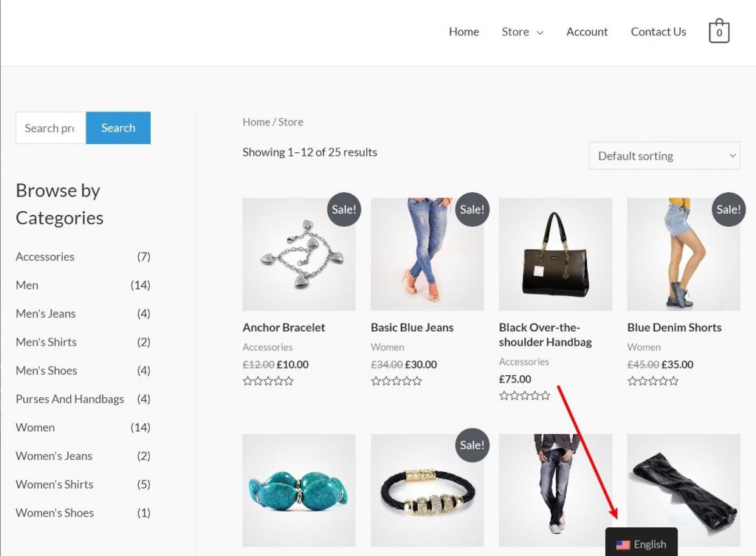Click the Sale badge on Anchor Bracelet
756x556 pixels.
pyautogui.click(x=344, y=209)
